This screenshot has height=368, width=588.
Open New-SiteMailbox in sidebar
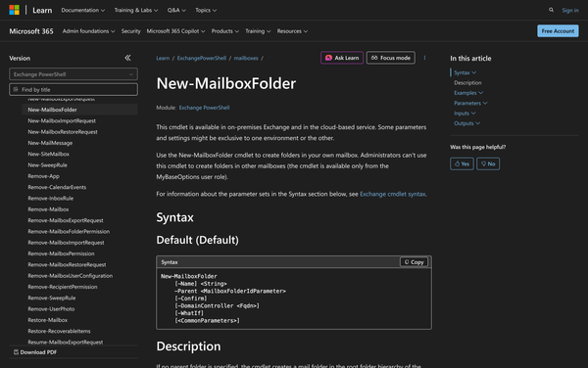(x=48, y=154)
